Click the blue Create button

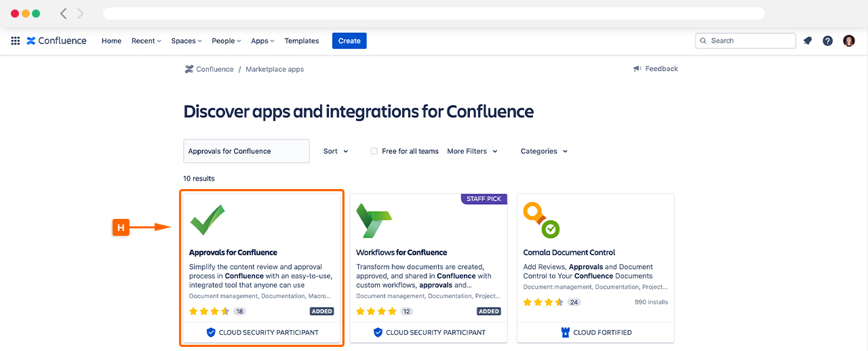click(x=349, y=41)
